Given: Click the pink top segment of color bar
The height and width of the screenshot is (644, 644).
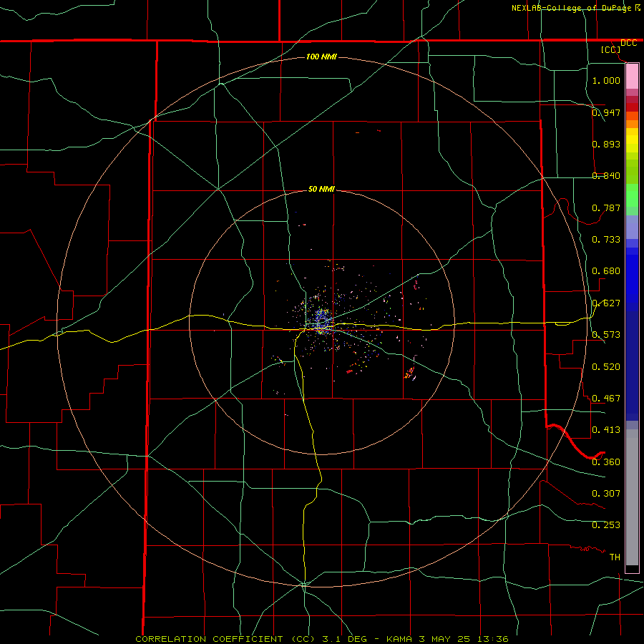Looking at the screenshot, I should click(632, 77).
